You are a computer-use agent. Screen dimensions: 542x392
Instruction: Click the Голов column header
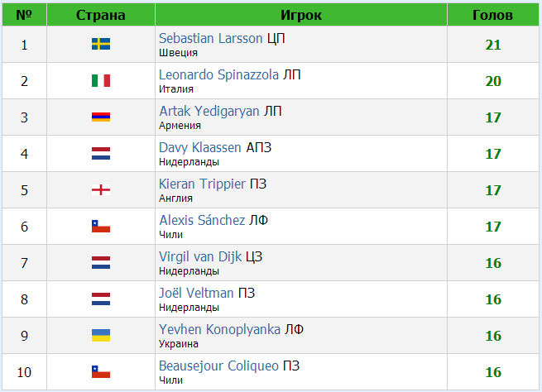[492, 15]
